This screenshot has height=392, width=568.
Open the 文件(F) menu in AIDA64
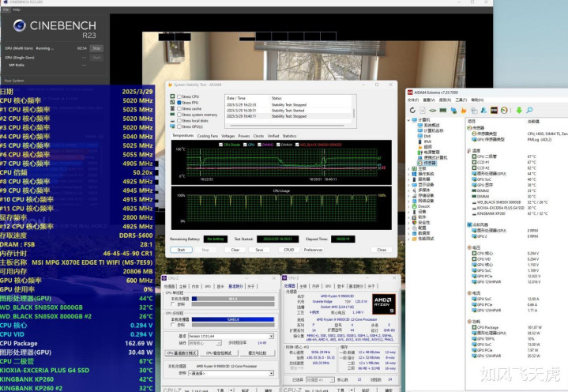(x=413, y=100)
